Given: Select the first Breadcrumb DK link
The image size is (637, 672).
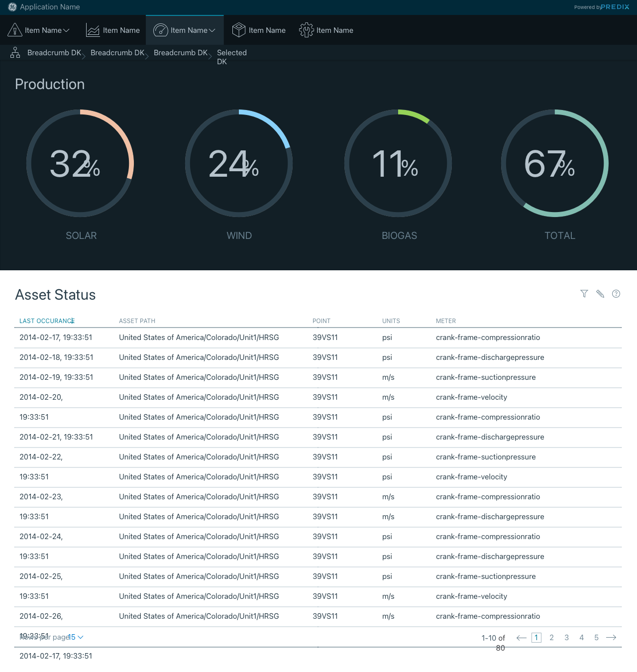Looking at the screenshot, I should pos(54,53).
